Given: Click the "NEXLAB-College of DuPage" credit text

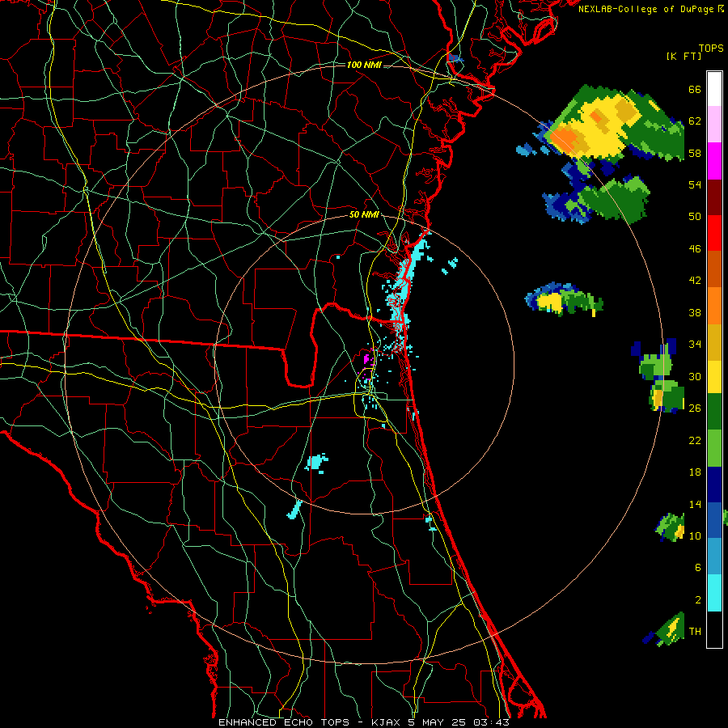Looking at the screenshot, I should click(647, 9).
